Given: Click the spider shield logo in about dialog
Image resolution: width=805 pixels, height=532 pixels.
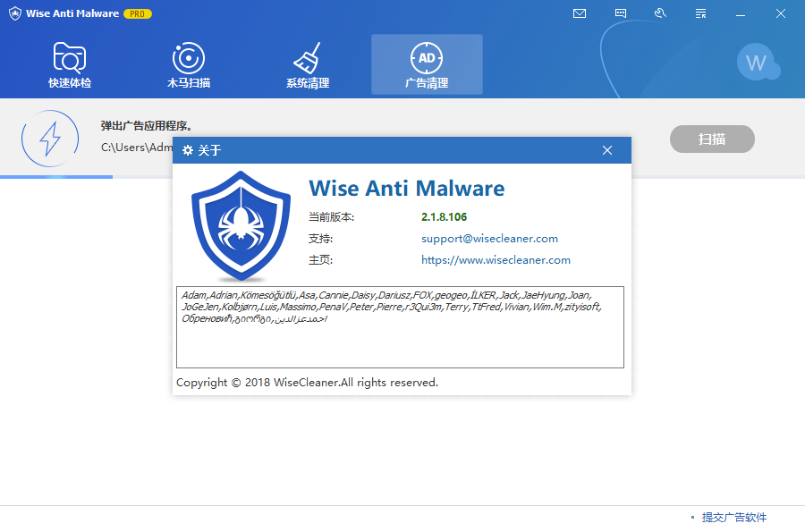Looking at the screenshot, I should [x=241, y=225].
